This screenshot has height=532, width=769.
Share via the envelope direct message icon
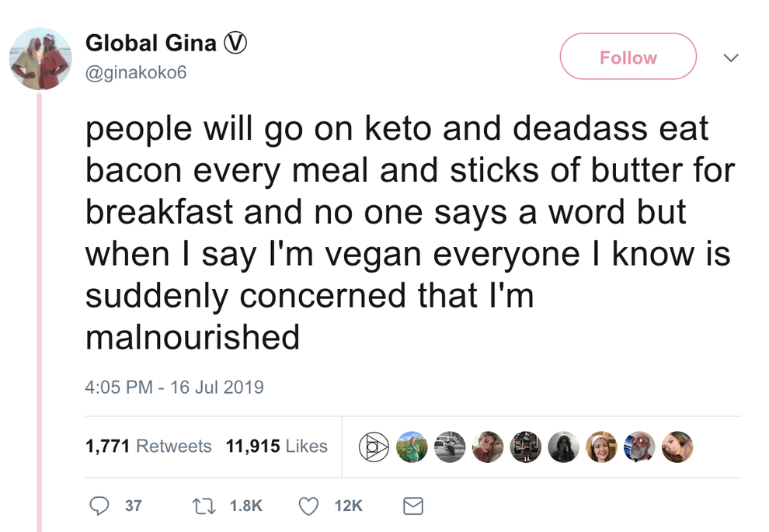pyautogui.click(x=413, y=506)
